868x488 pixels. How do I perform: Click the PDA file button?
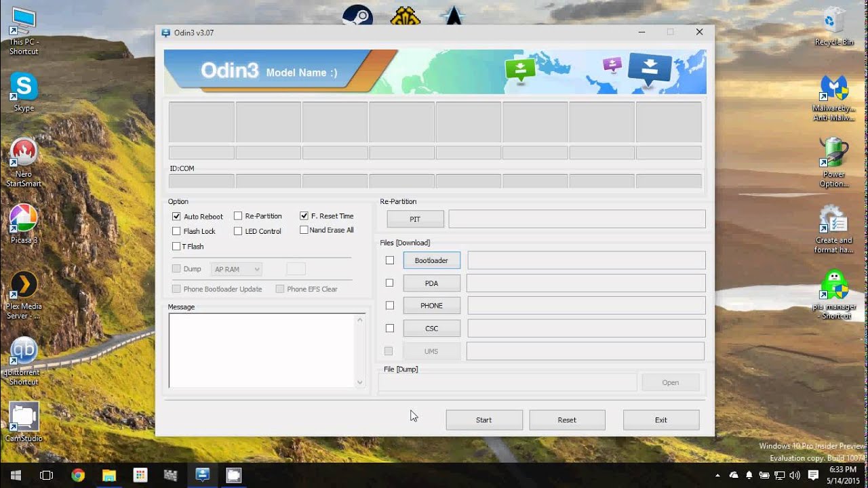[x=431, y=283]
